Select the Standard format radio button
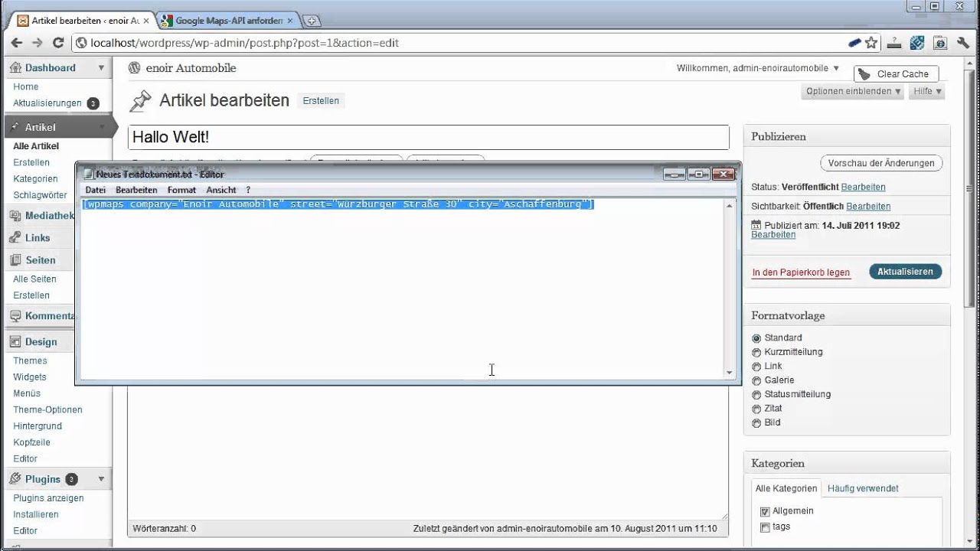 coord(756,338)
